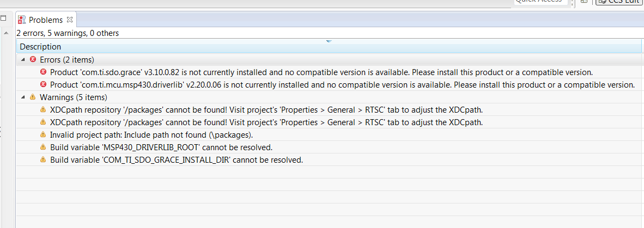Select the com.ti.mcu.msp430.driverlib error row

pyautogui.click(x=342, y=85)
